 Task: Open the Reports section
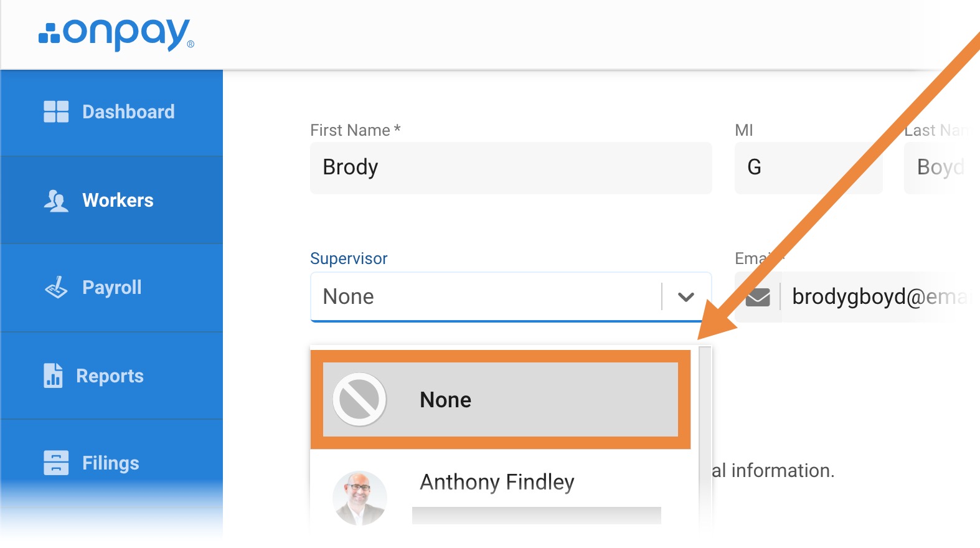coord(112,376)
